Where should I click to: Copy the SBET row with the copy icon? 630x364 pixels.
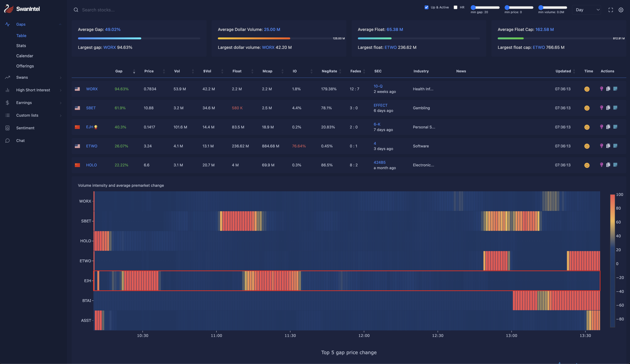point(608,108)
